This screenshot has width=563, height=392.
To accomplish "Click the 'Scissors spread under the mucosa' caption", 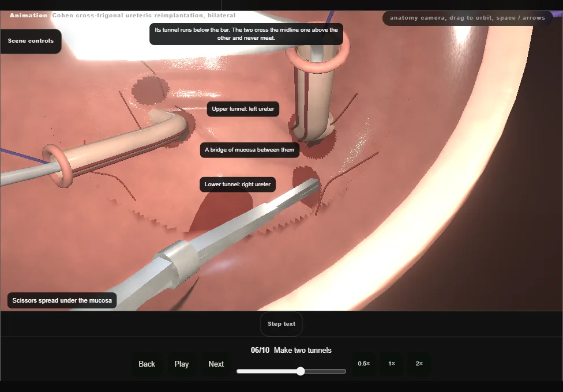I will [x=62, y=300].
